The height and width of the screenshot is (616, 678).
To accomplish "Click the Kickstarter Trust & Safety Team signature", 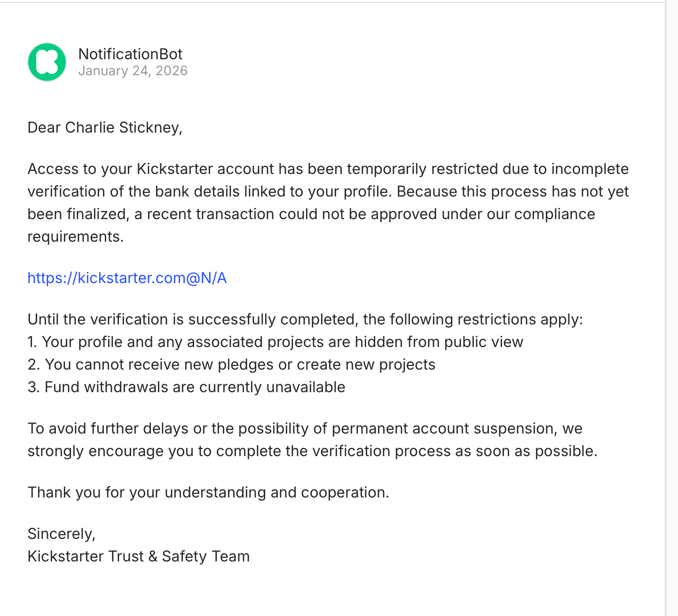I will [x=138, y=556].
